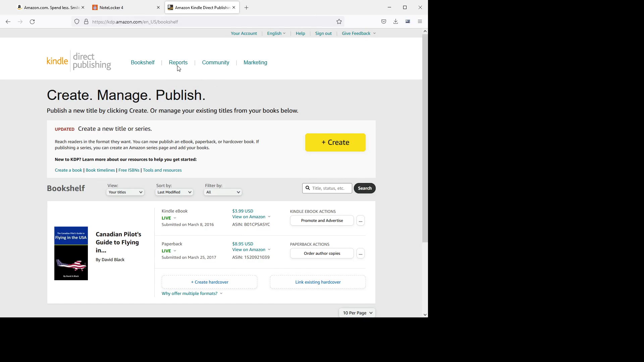Open the Book timelines link
This screenshot has height=362, width=644.
tap(100, 170)
